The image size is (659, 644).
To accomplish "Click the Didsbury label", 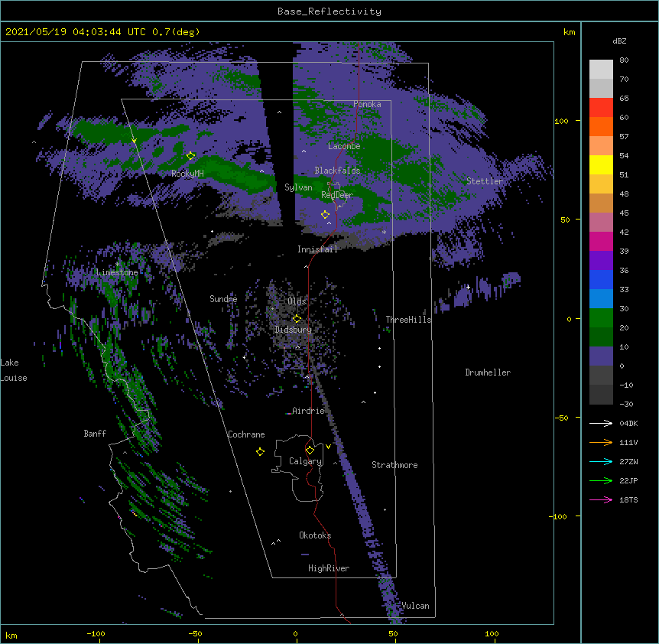I will point(294,330).
